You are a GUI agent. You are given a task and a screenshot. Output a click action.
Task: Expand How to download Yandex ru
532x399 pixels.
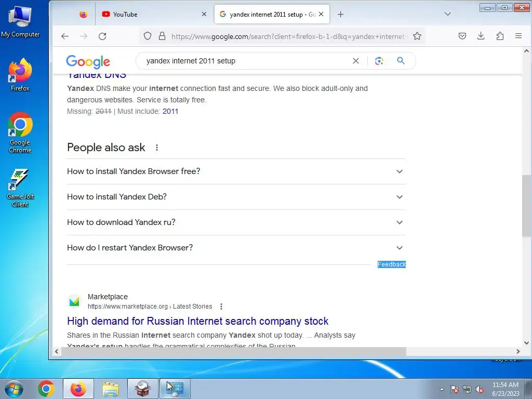point(236,222)
